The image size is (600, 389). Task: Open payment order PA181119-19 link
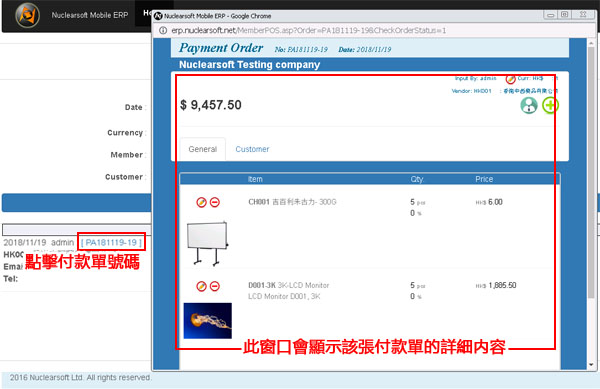111,242
